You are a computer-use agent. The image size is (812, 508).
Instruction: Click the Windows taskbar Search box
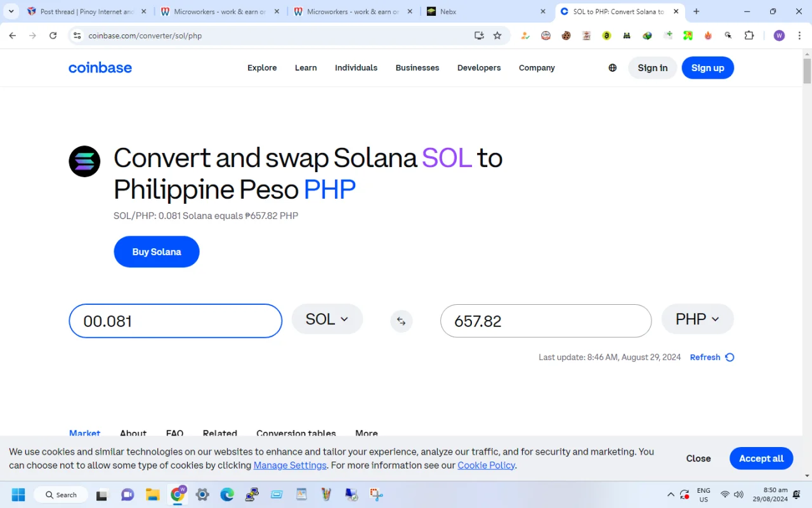pos(60,495)
